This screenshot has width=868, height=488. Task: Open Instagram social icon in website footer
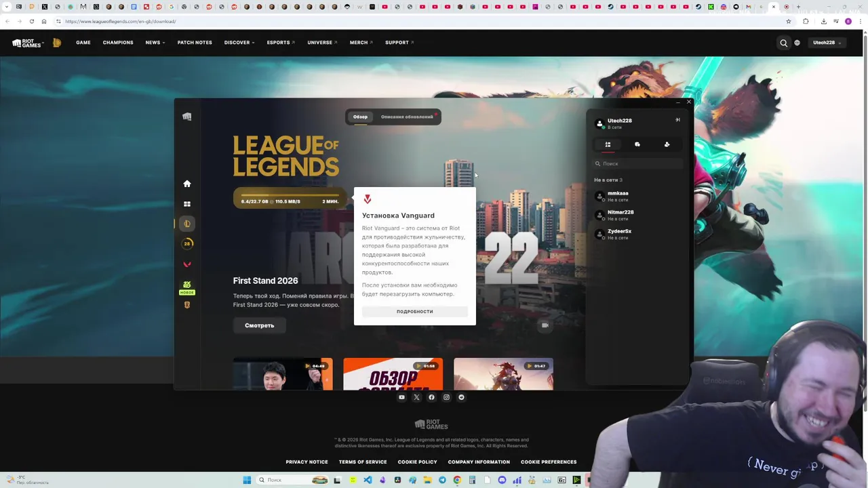[x=446, y=397]
